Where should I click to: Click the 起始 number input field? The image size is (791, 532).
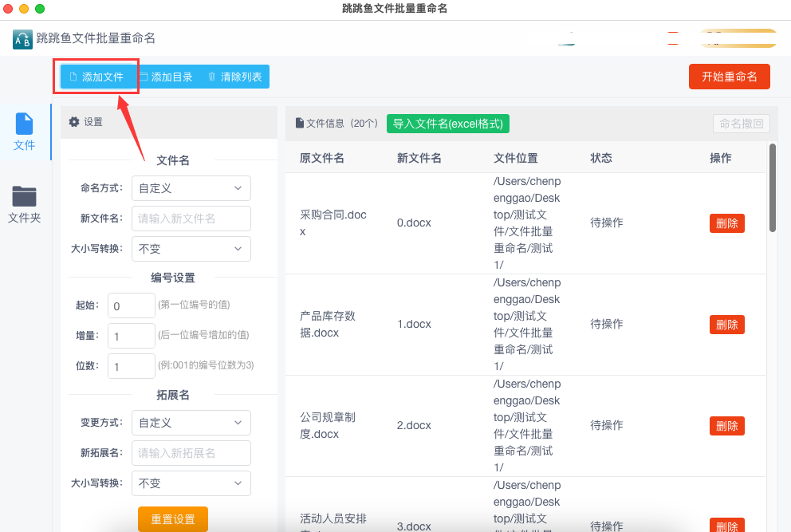click(x=131, y=305)
